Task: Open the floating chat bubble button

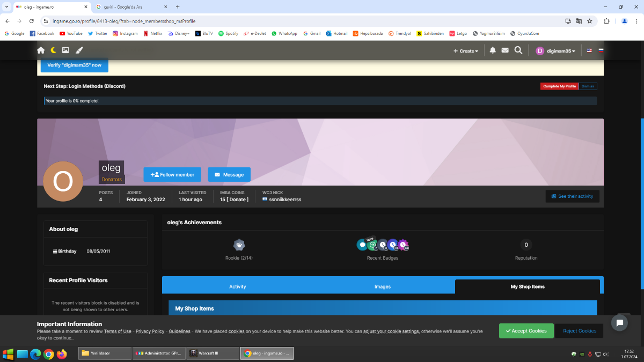Action: (619, 322)
